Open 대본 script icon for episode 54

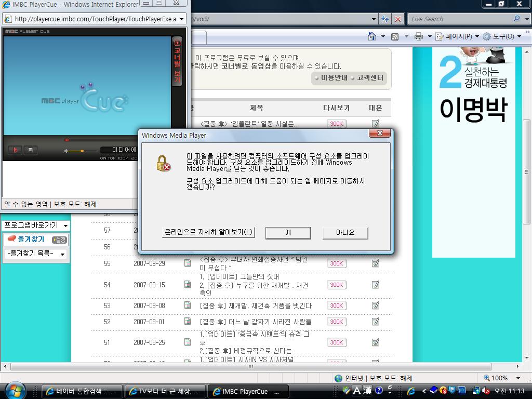coord(375,285)
